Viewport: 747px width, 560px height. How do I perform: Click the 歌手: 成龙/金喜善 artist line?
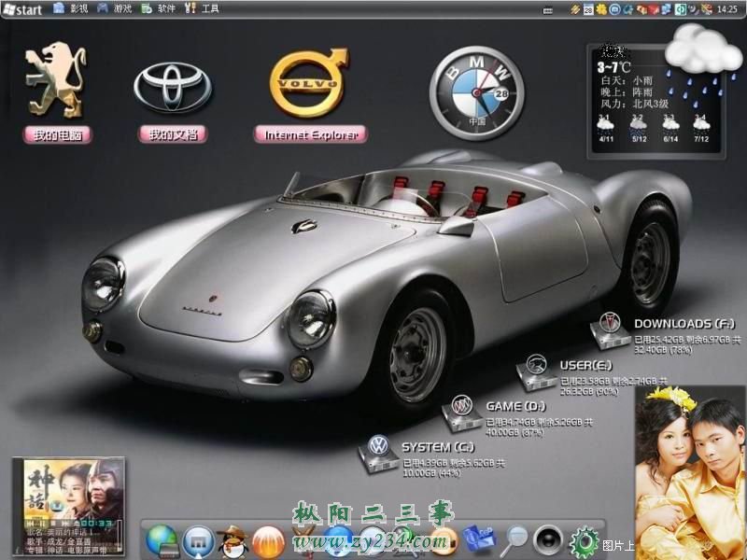click(60, 542)
